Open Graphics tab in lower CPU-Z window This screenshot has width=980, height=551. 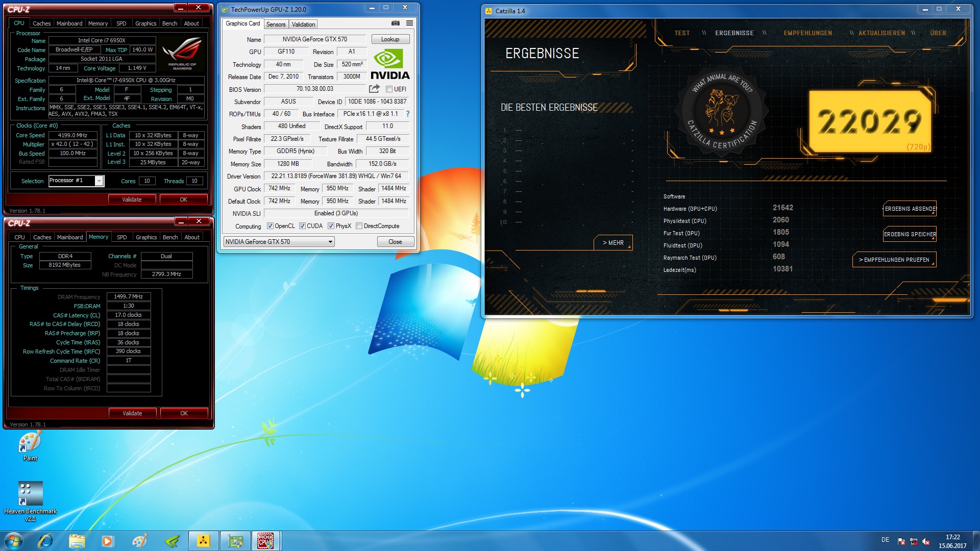point(146,237)
